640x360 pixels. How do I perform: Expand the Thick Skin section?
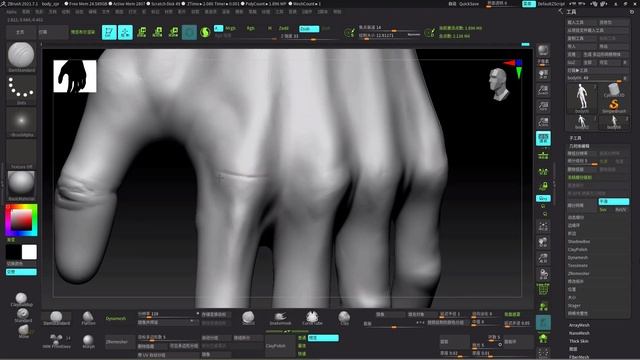pyautogui.click(x=579, y=341)
